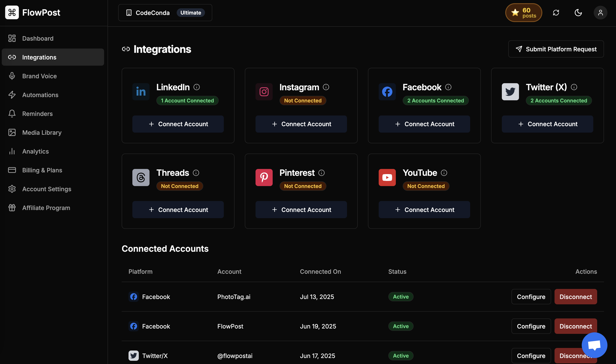Click the Instagram info icon
The image size is (616, 364).
click(326, 87)
